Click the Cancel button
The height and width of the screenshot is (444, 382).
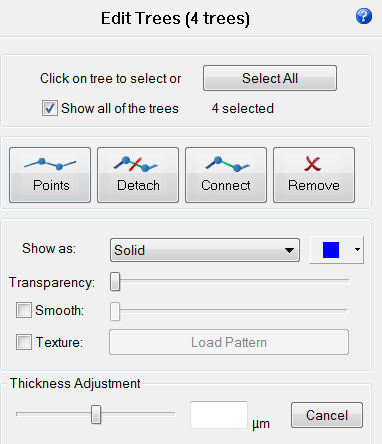327,415
